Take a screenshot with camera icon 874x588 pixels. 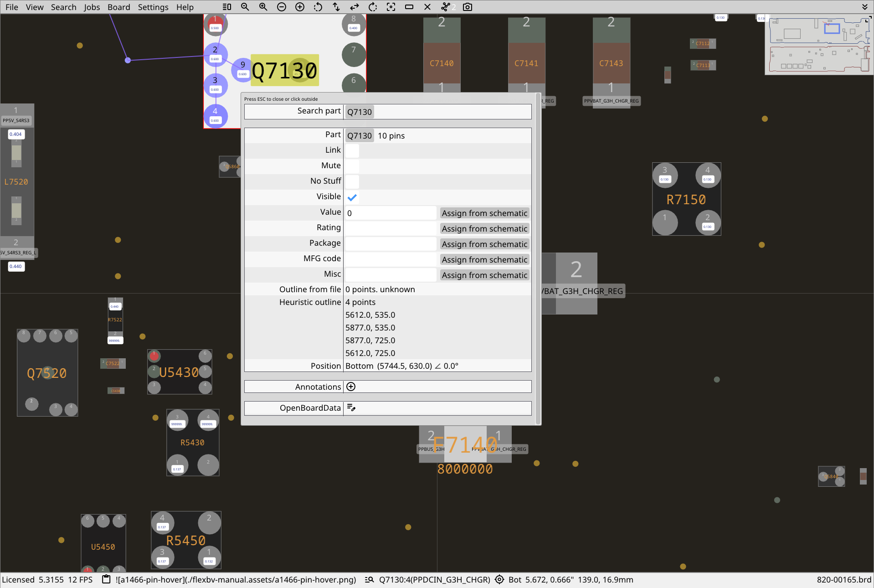468,7
